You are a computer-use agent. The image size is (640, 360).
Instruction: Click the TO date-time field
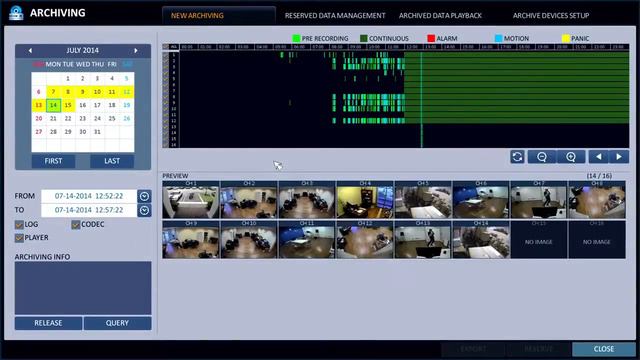tap(89, 210)
